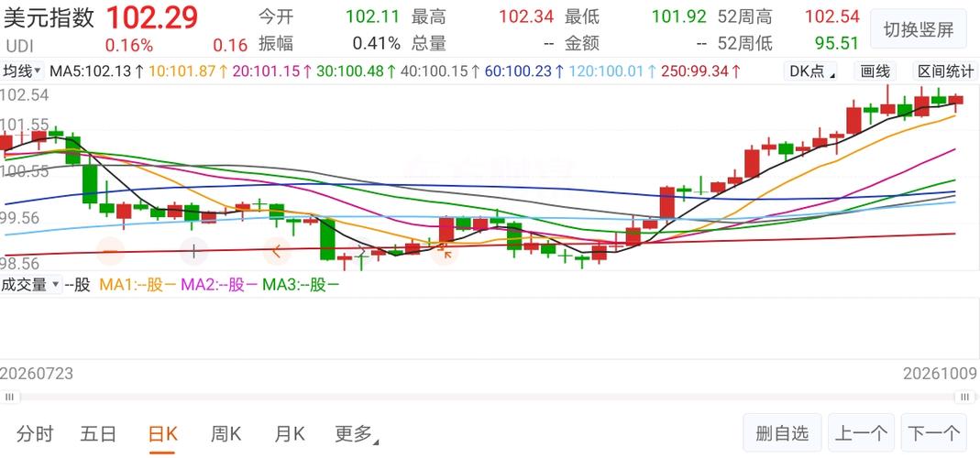Click the 52周低 value 95.51
980x458 pixels.
point(838,43)
